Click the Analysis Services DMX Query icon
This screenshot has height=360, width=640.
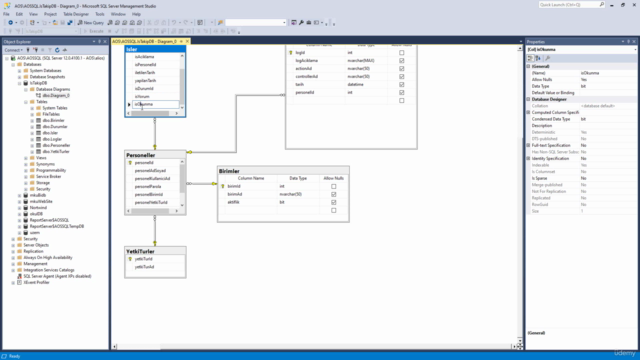[125, 23]
